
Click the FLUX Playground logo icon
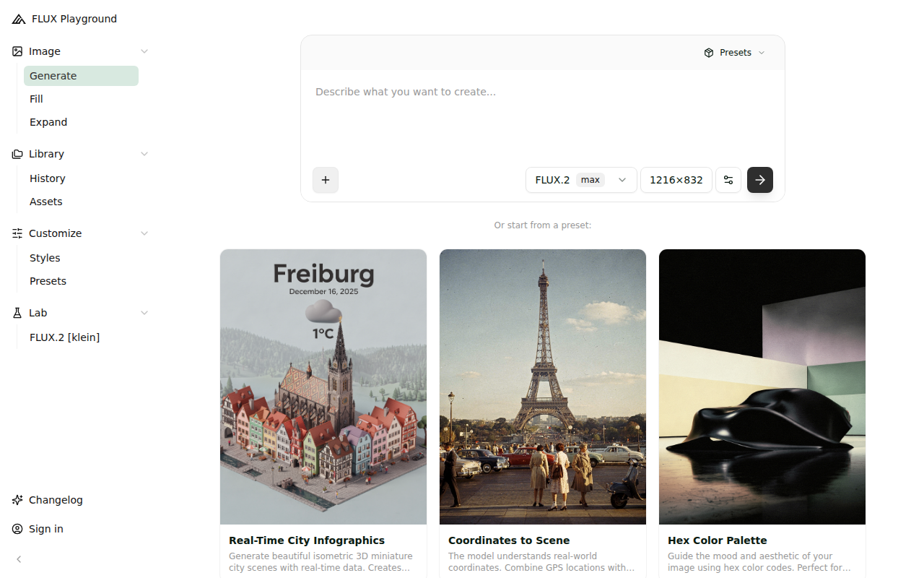pos(18,19)
